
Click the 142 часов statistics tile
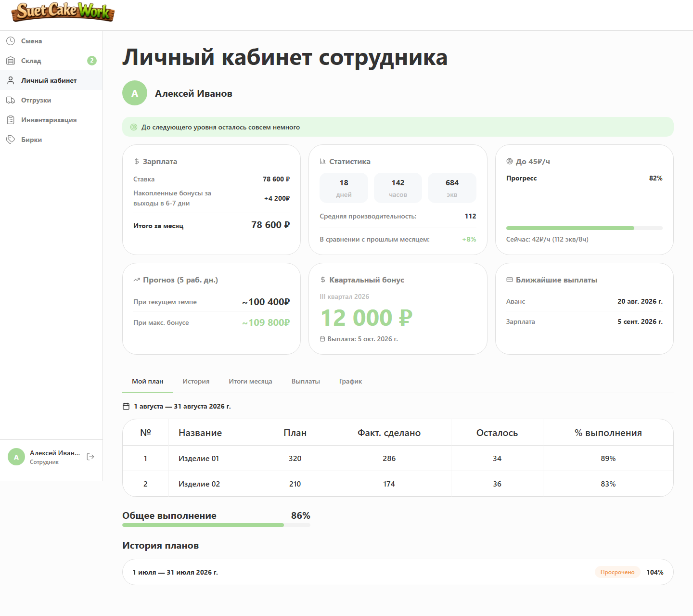398,188
